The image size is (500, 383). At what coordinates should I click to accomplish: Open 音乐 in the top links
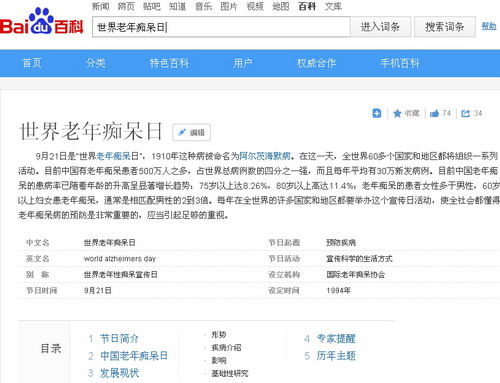[x=203, y=6]
